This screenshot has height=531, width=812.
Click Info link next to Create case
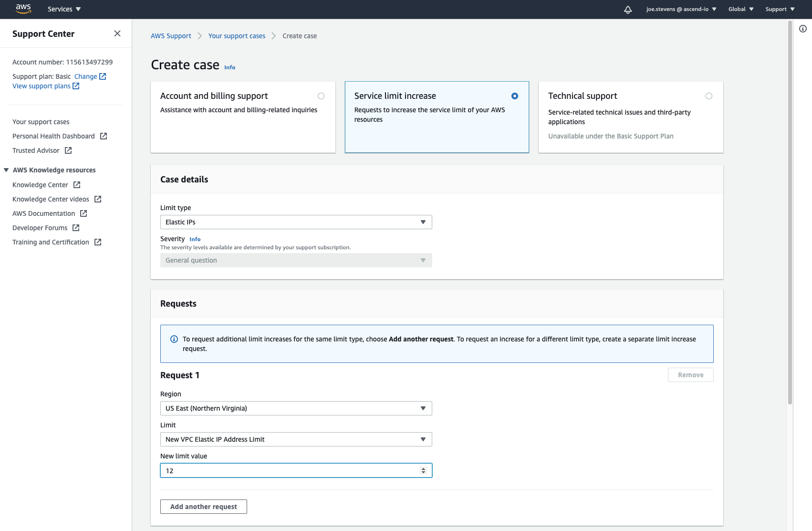(230, 67)
